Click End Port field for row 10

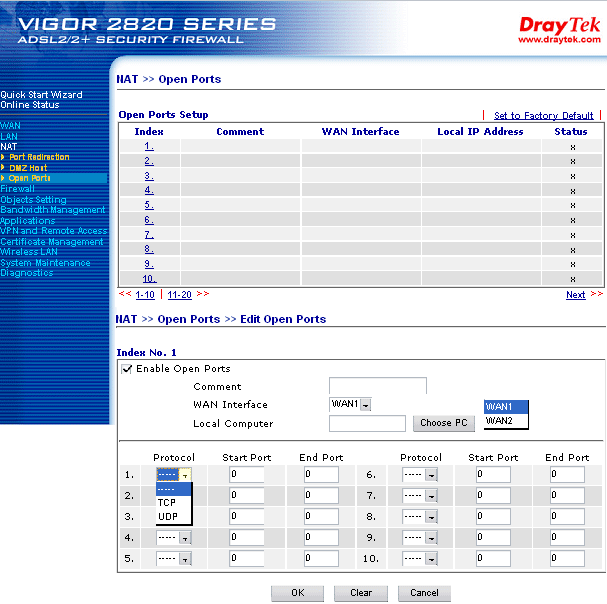click(x=567, y=558)
